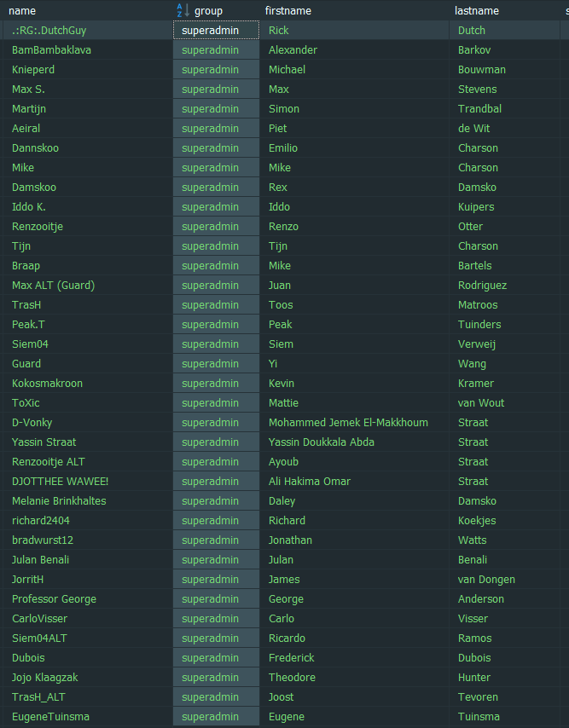This screenshot has width=569, height=728.
Task: Select the DJOTTHEE WAWEE! name cell
Action: (60, 482)
